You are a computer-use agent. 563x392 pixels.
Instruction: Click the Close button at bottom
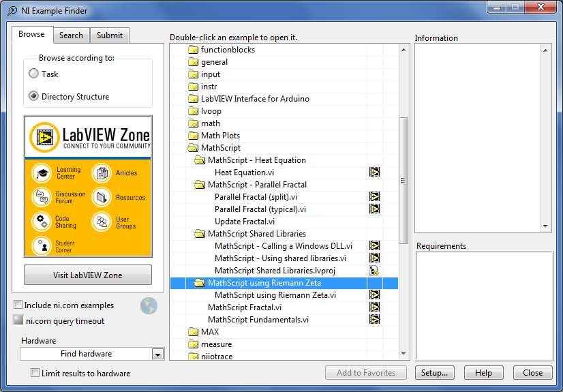click(x=532, y=373)
